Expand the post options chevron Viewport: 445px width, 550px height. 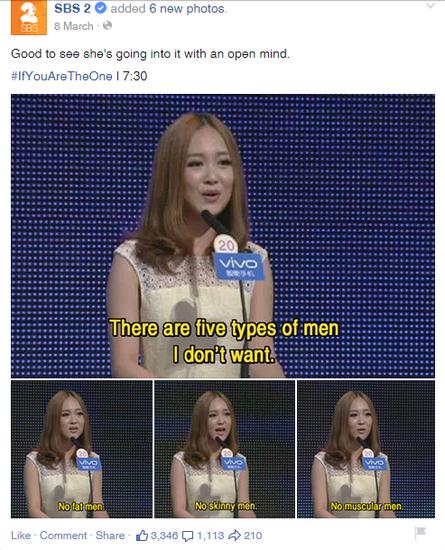430,6
